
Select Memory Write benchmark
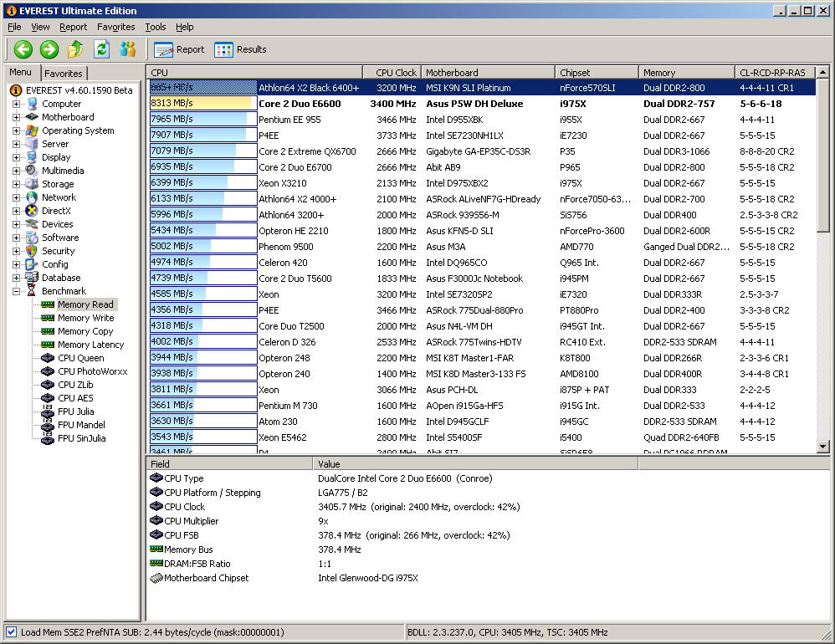click(85, 318)
